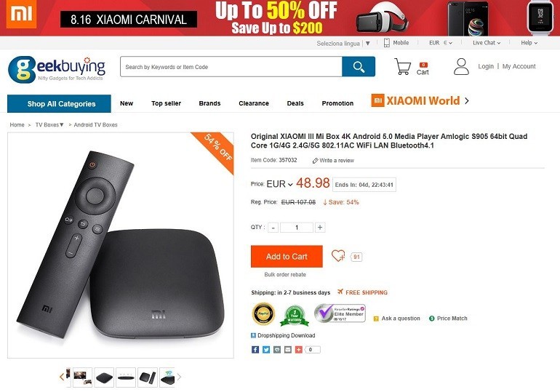Decrease quantity with minus button
Screen dimensions: 560x392
[x=273, y=228]
